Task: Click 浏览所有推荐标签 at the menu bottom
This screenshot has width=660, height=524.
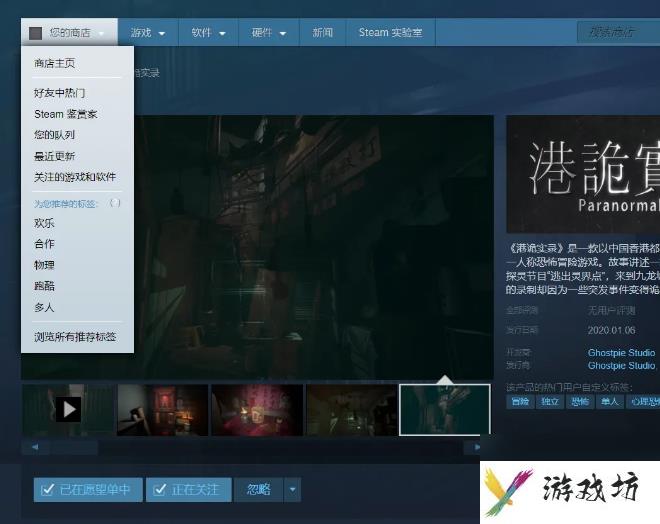Action: 75,337
